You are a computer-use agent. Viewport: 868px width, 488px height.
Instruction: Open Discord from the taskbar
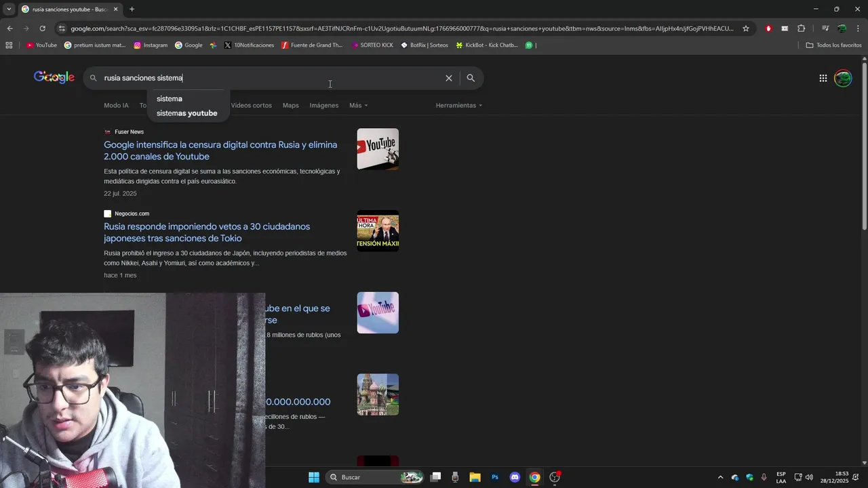coord(515,477)
